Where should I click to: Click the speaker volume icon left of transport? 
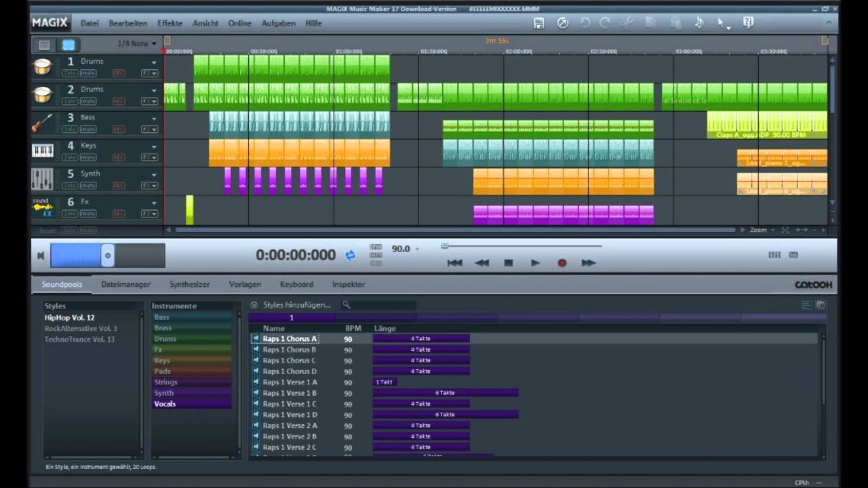(x=41, y=256)
